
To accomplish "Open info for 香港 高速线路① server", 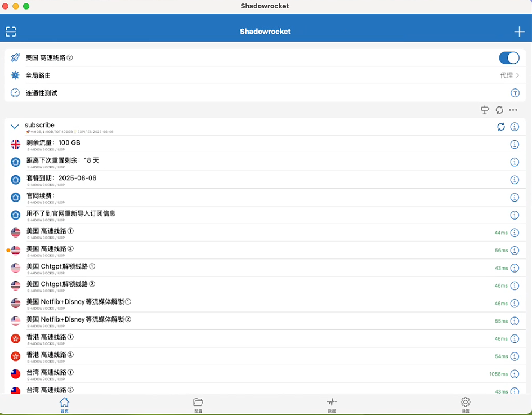I will point(515,339).
